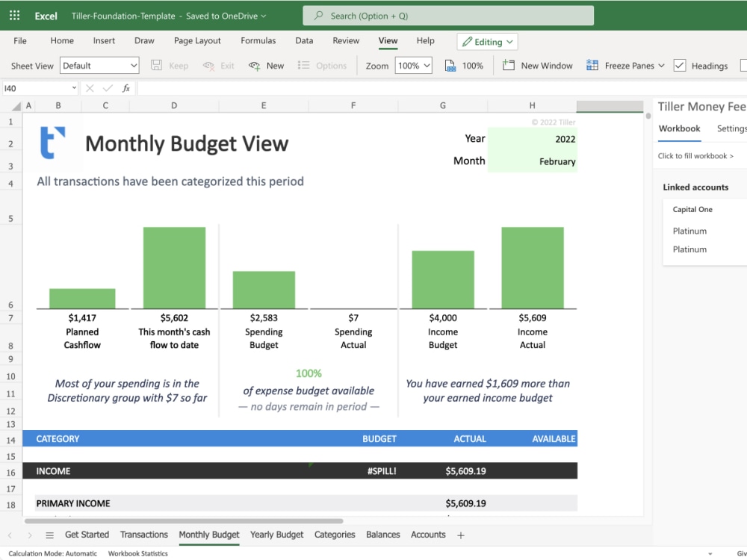Click the select-all corner triangle
The image size is (747, 560).
(x=16, y=106)
